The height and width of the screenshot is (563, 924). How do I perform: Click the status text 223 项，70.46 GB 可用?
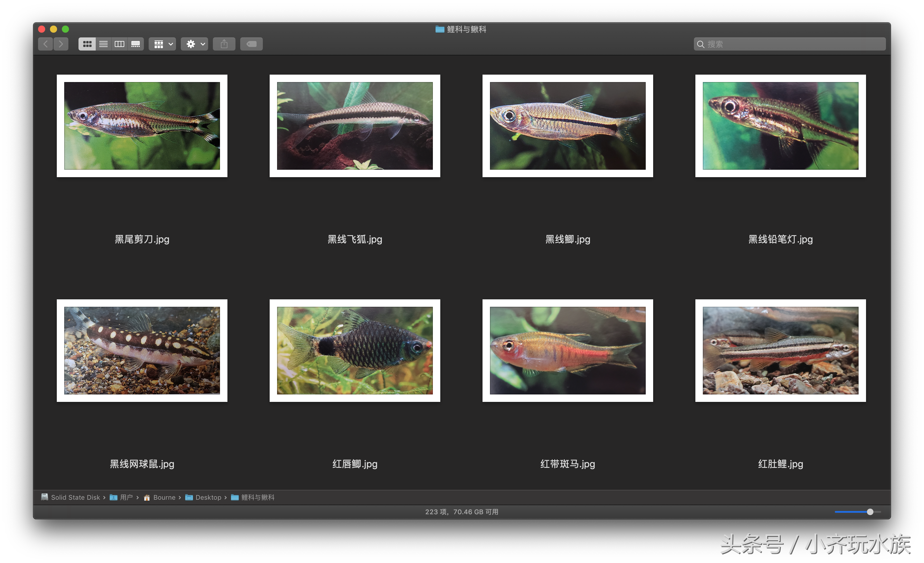pos(462,512)
